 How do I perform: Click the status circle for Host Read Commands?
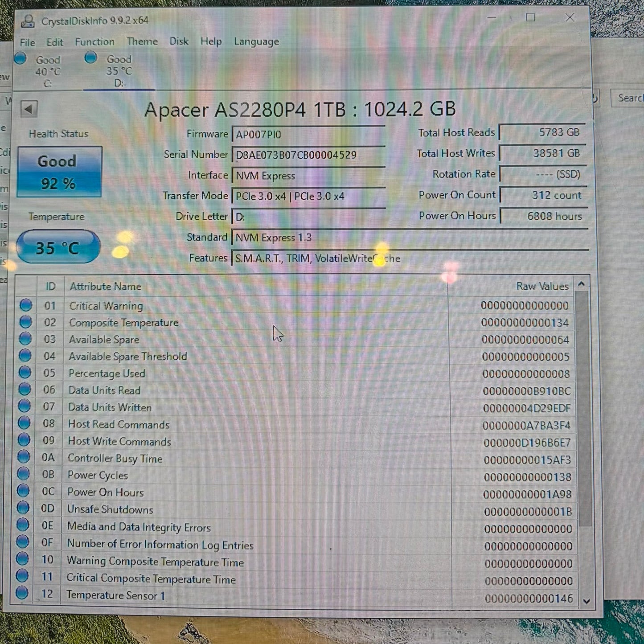(x=24, y=423)
